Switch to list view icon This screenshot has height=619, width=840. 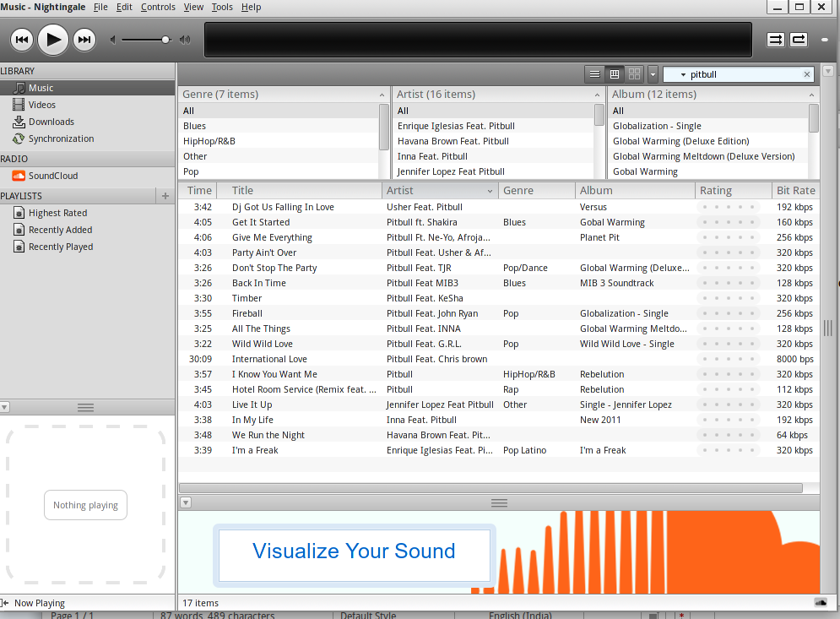click(594, 74)
